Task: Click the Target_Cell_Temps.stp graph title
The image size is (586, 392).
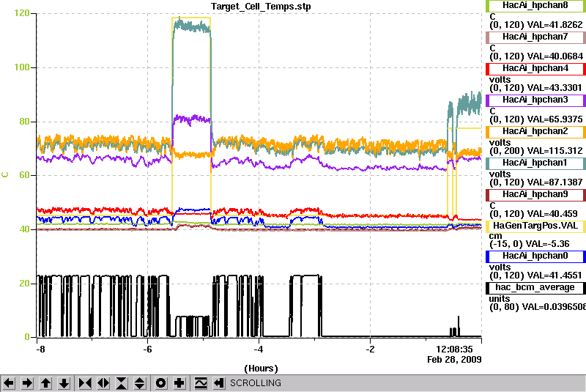Action: coord(261,7)
